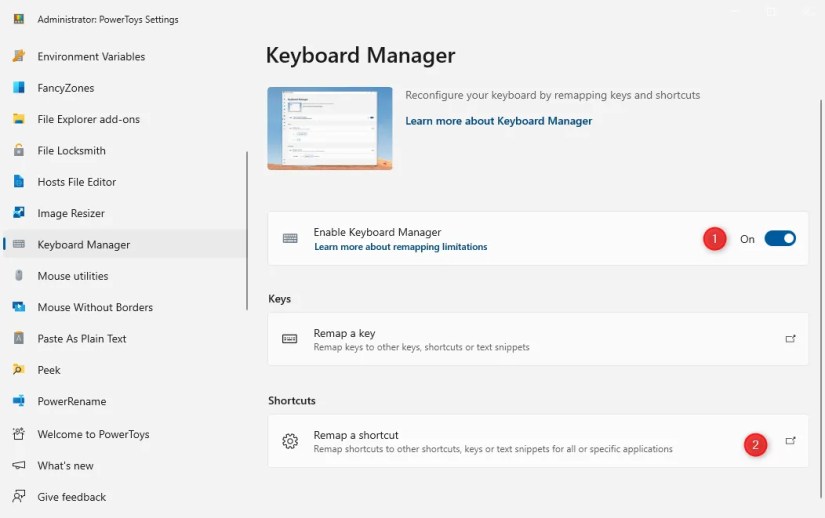
Task: Click the Paste As Plain Text icon
Action: (18, 339)
